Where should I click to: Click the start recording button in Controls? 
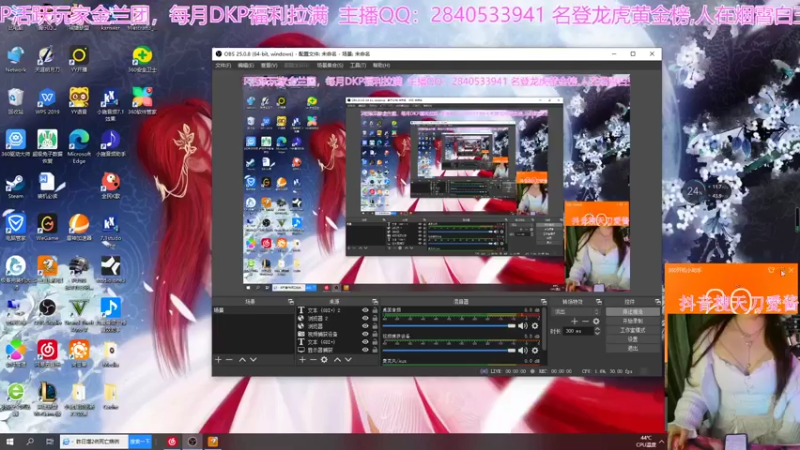click(633, 321)
